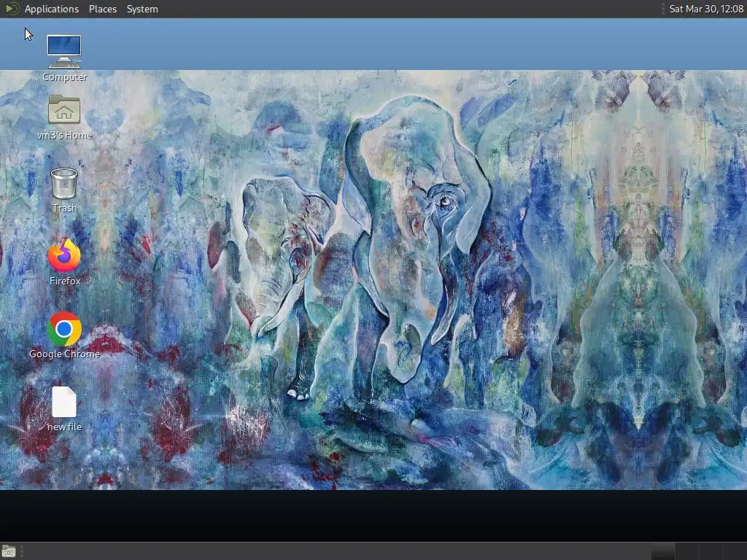Screen dimensions: 747x560
Task: Switch to the second workspace in switcher
Action: [x=687, y=551]
